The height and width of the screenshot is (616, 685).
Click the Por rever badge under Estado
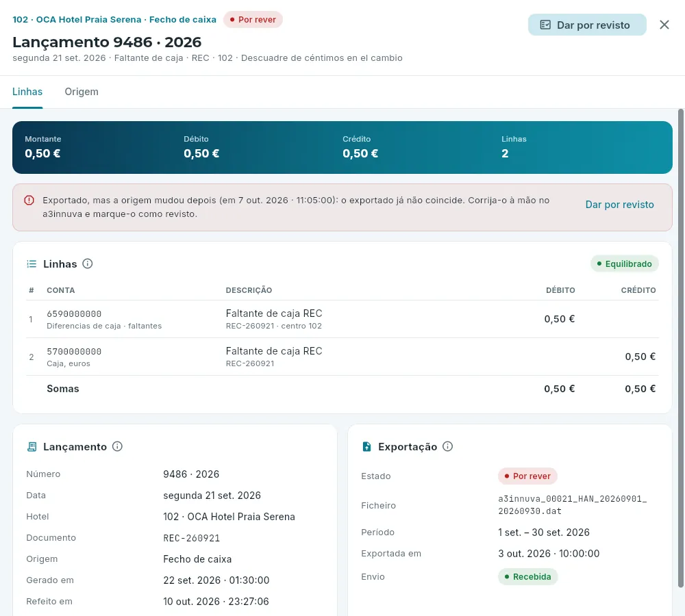point(527,476)
